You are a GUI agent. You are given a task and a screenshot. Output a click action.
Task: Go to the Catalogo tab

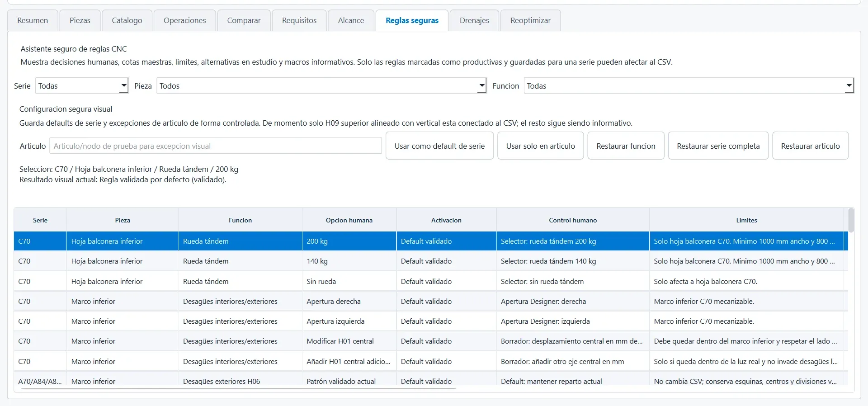coord(127,20)
